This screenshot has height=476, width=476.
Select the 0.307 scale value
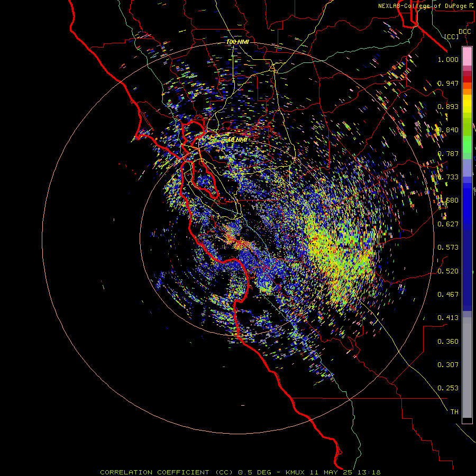coord(448,365)
